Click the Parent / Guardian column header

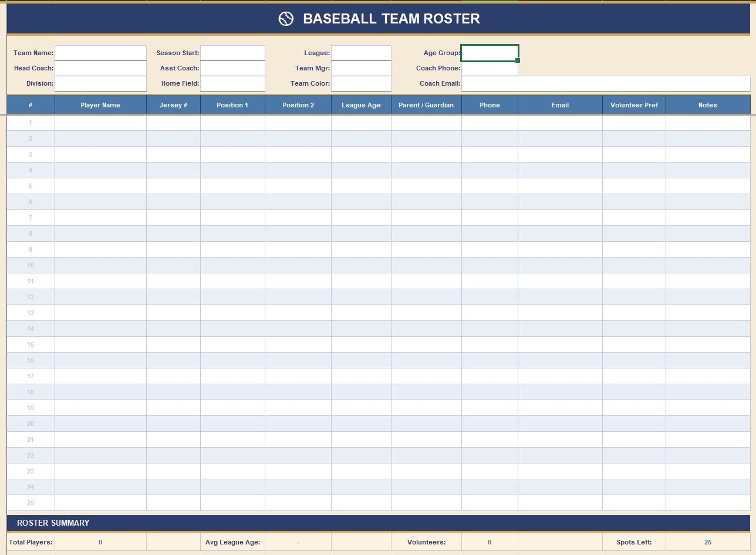[x=426, y=105]
